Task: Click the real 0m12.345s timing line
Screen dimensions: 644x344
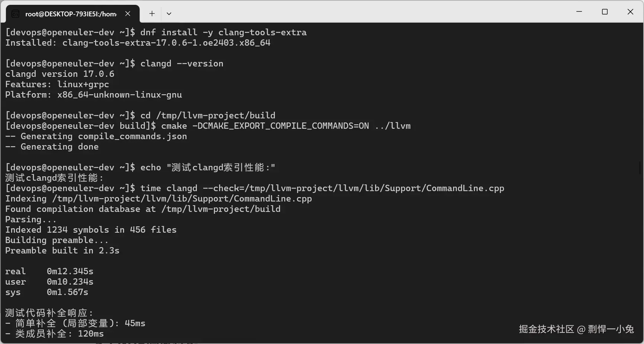Action: (x=49, y=271)
